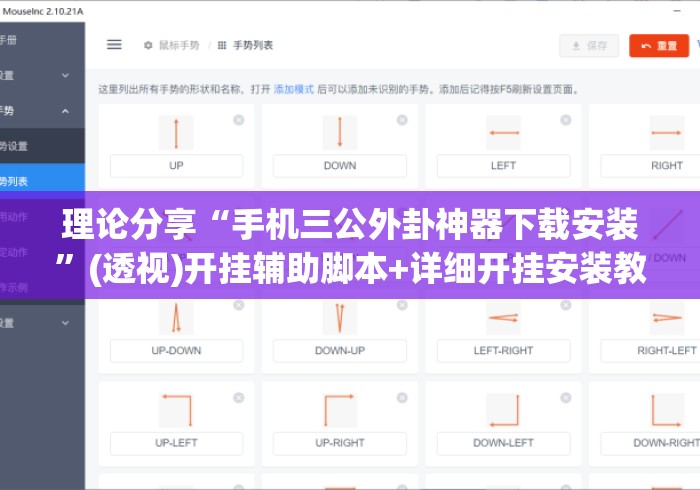Open the 鼠标手势 breadcrumb

point(171,45)
